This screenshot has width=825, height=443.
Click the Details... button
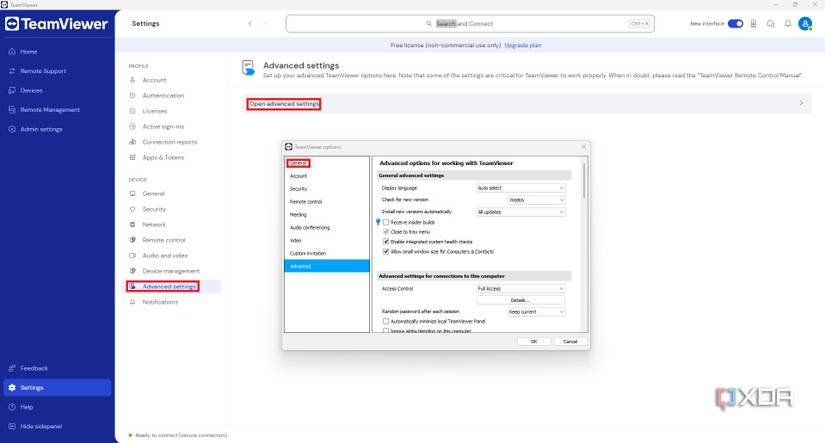520,300
